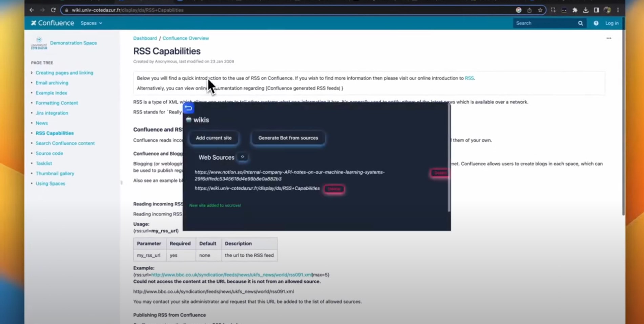Click the share icon in the address bar
This screenshot has height=324, width=644.
coord(529,10)
